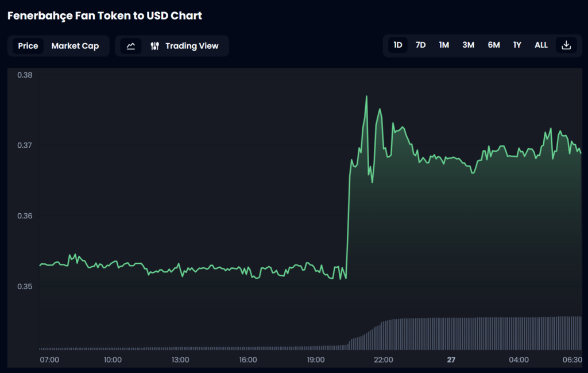
Task: Select the 3M time range
Action: 468,45
